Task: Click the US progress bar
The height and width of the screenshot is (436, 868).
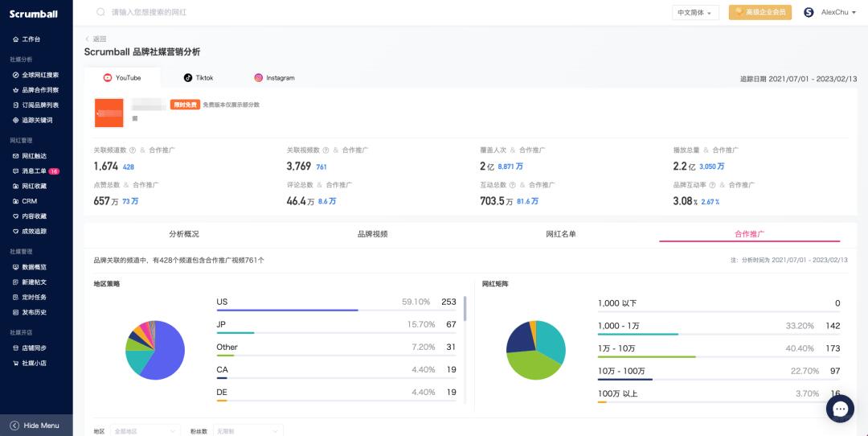Action: [337, 311]
